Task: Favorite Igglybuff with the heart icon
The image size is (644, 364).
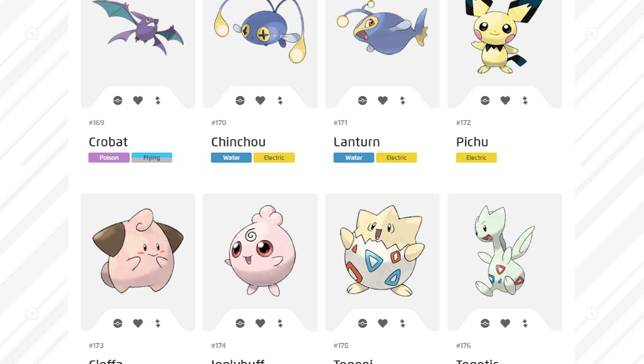Action: pos(260,324)
